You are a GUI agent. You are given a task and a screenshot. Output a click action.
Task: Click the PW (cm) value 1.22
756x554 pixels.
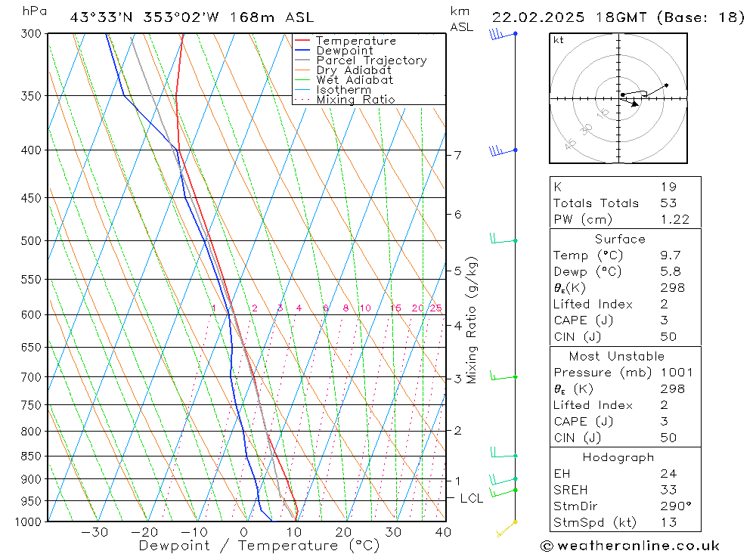pos(675,219)
